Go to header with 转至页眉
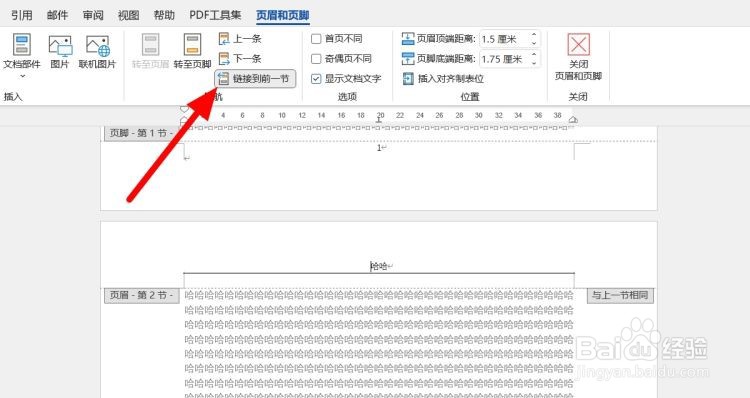This screenshot has height=398, width=750. point(150,51)
